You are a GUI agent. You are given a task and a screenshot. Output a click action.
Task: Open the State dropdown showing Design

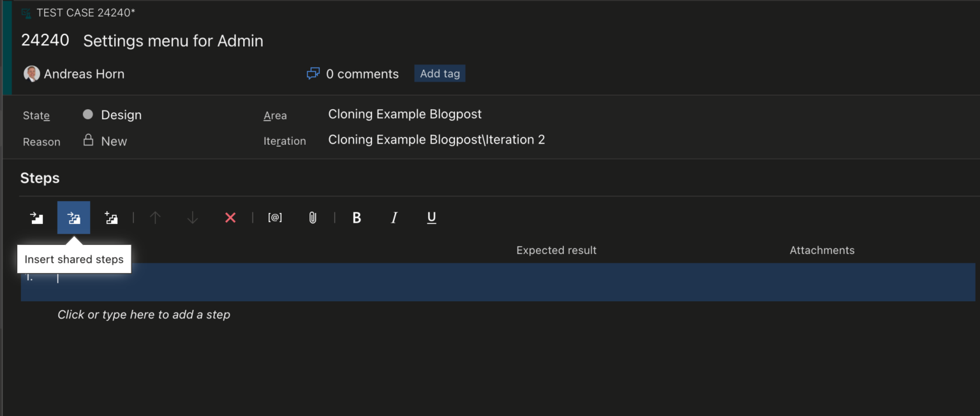(121, 115)
